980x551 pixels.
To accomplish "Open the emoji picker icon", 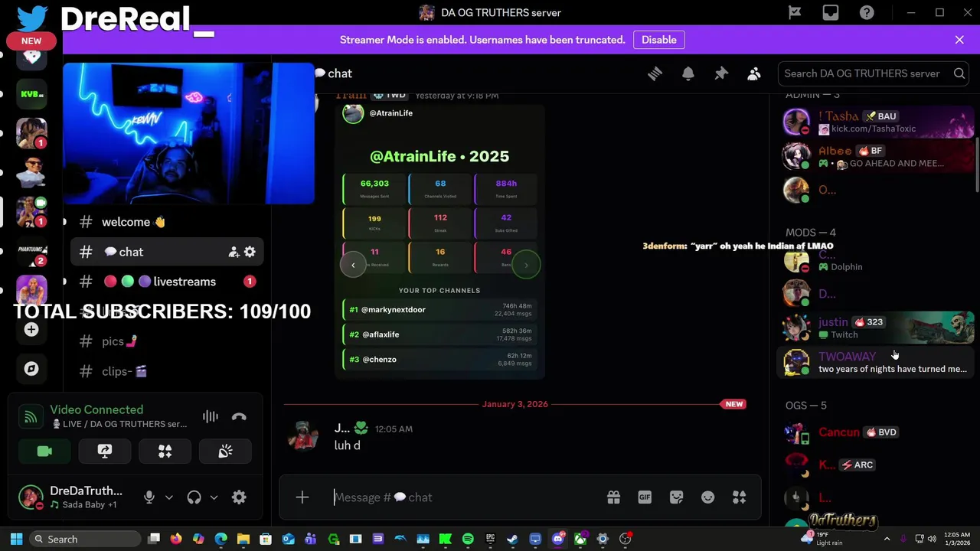I will [707, 497].
